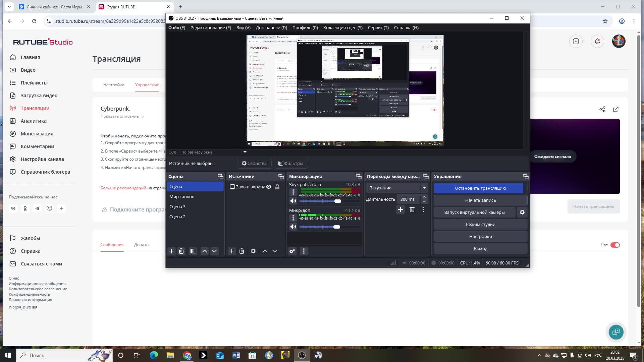
Task: Open Сервис (T) menu in OBS
Action: pos(378,27)
